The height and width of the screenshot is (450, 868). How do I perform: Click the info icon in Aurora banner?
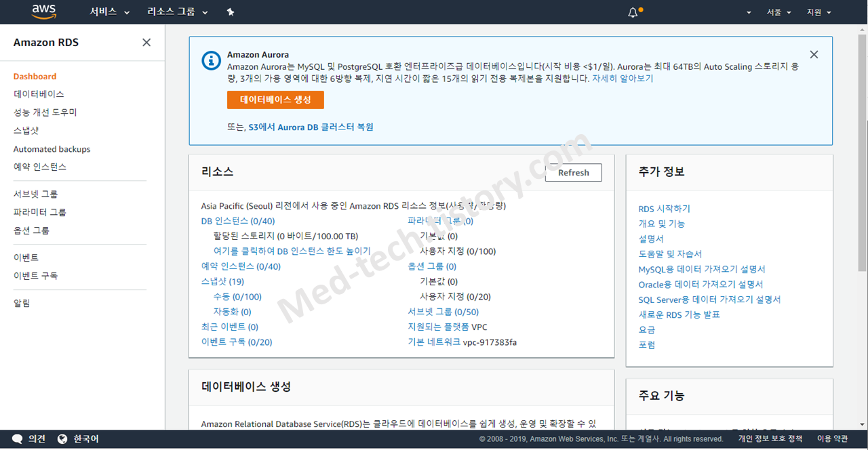point(212,60)
